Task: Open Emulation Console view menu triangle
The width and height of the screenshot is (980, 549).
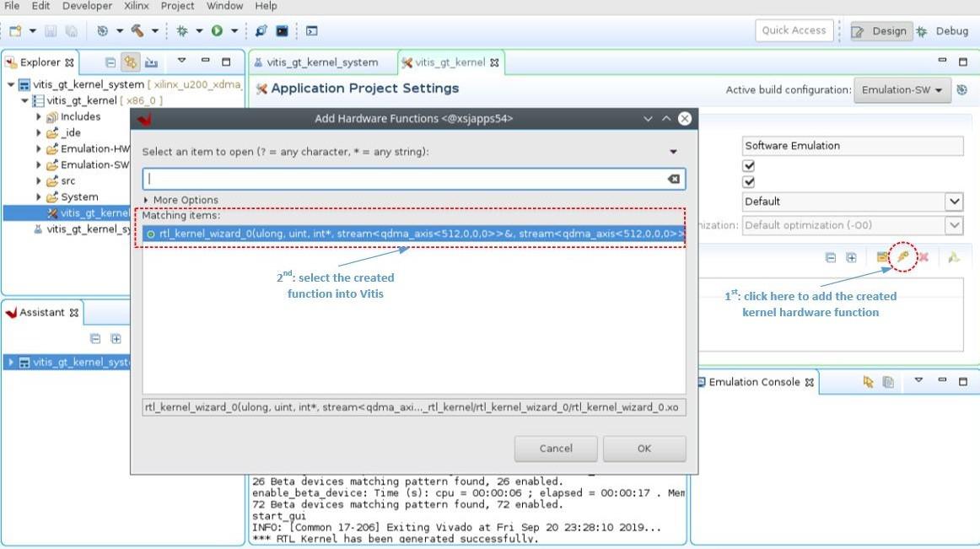Action: (x=918, y=379)
